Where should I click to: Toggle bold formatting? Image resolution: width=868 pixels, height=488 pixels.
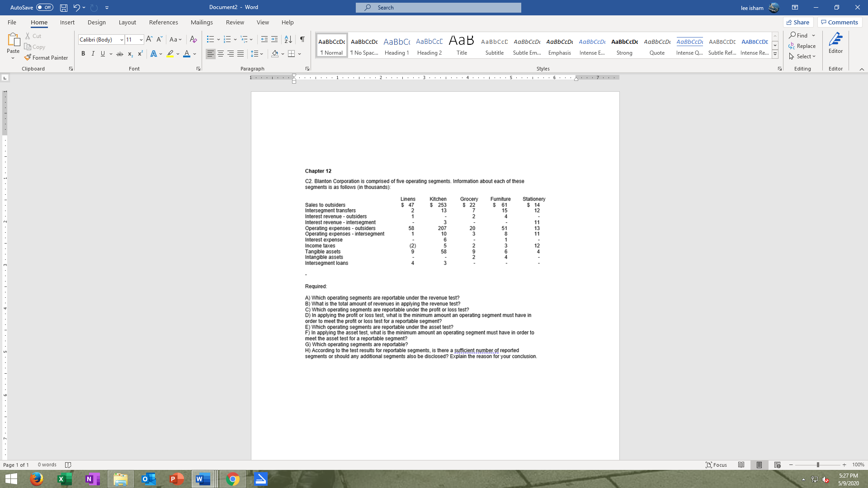[x=83, y=54]
